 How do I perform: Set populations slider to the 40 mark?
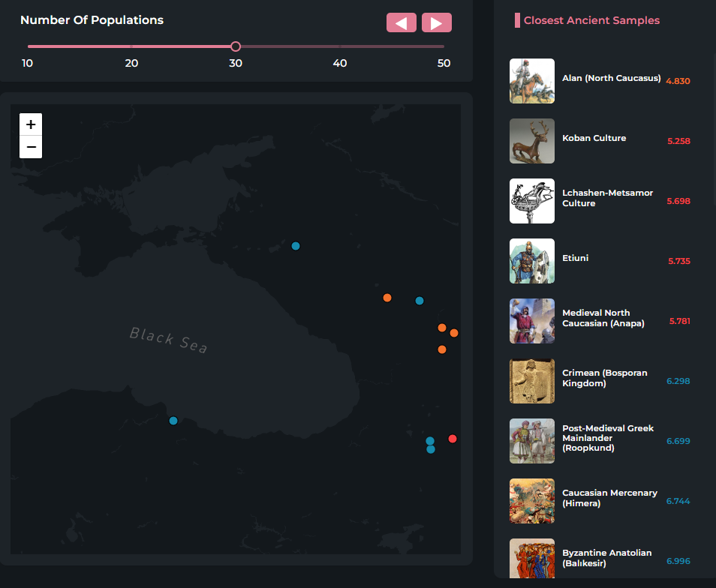point(340,46)
